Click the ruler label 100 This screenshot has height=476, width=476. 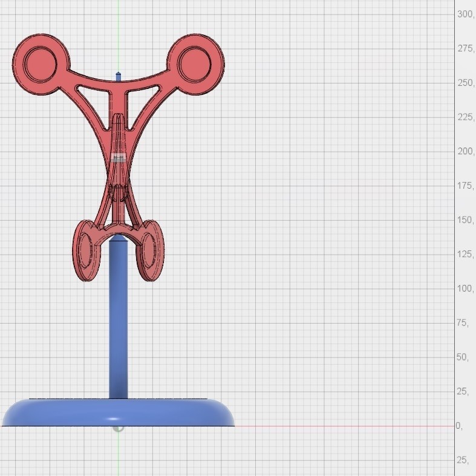(x=465, y=289)
